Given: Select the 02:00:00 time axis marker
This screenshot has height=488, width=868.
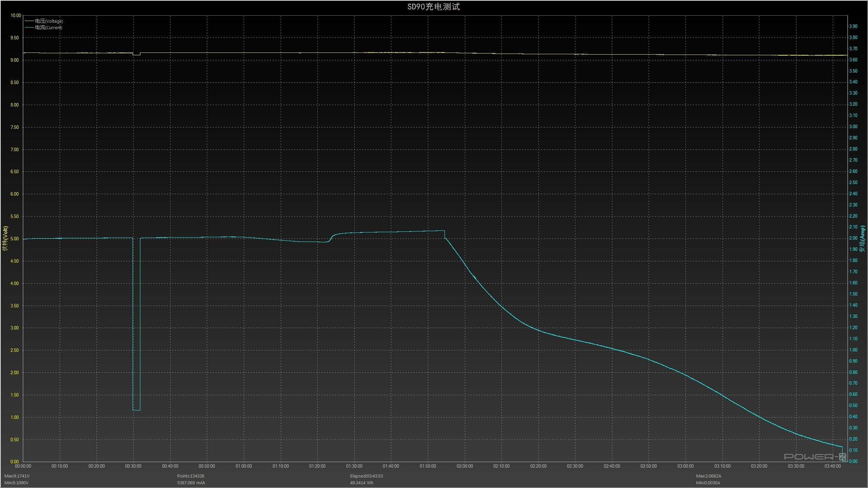Looking at the screenshot, I should (x=465, y=466).
